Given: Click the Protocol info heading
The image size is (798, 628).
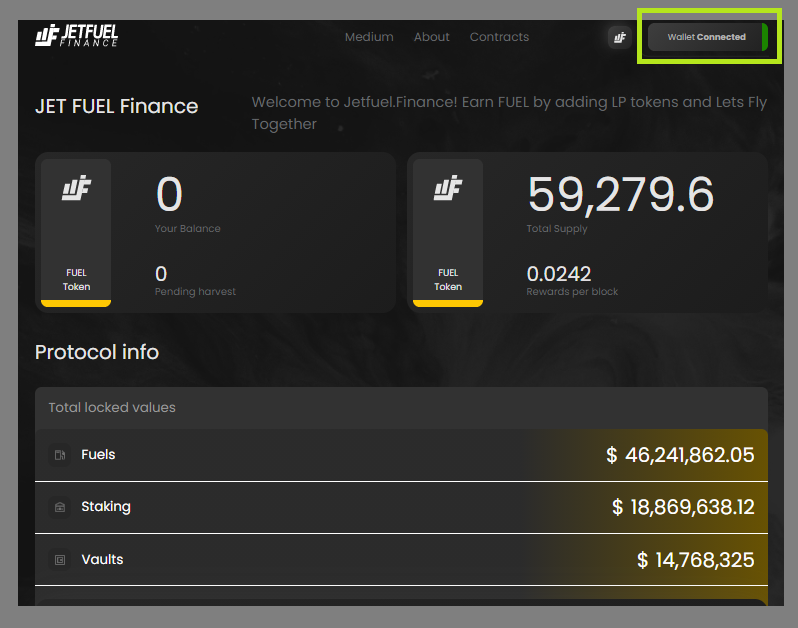Looking at the screenshot, I should coord(97,352).
